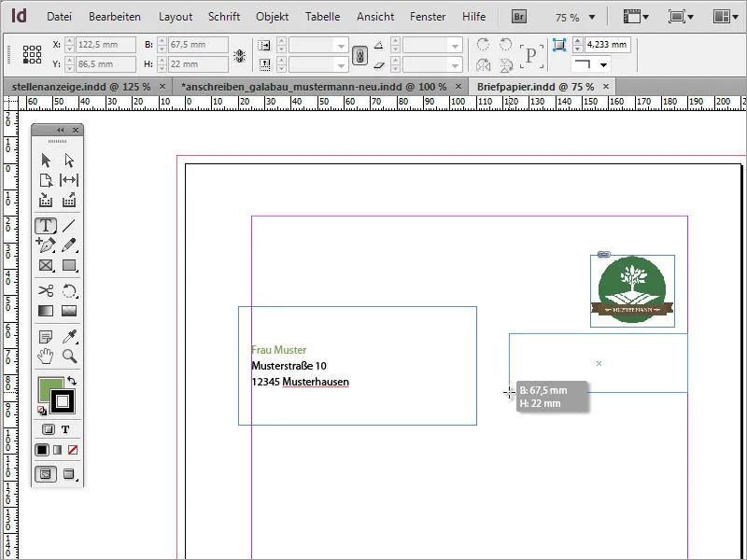Open the zoom level dropdown
The height and width of the screenshot is (560, 747).
tap(592, 17)
